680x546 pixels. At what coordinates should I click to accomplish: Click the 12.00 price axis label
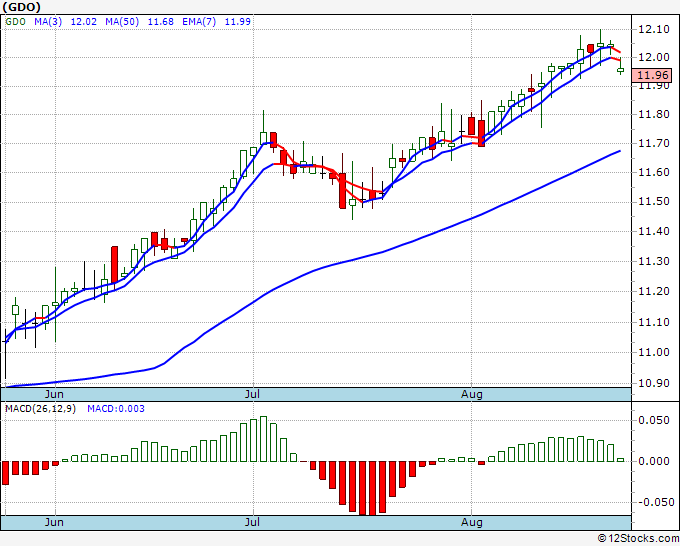tap(654, 57)
